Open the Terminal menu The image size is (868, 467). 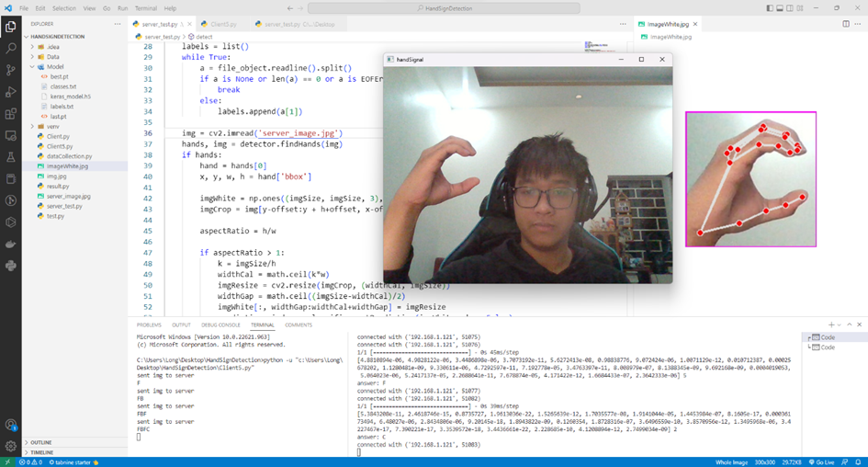coord(146,8)
